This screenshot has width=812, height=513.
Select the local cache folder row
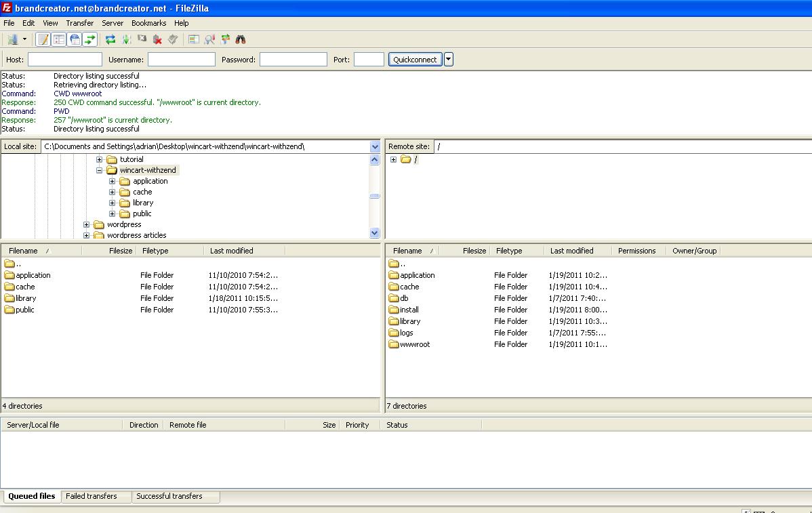point(190,287)
